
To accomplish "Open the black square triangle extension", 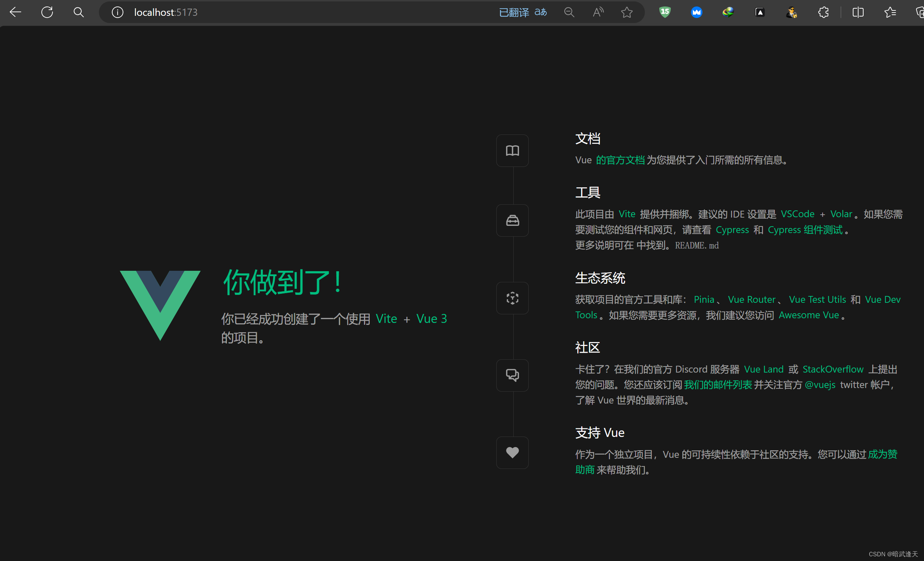I will click(x=760, y=12).
